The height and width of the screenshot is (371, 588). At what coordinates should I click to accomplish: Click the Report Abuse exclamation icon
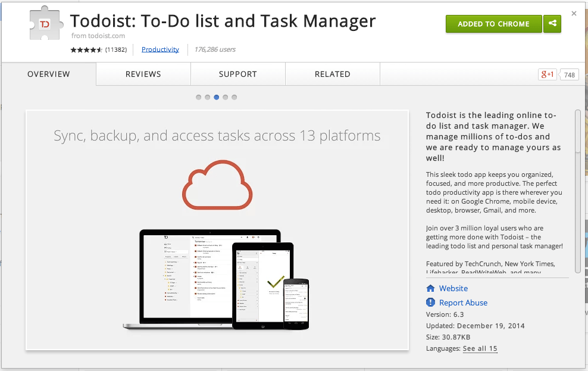pyautogui.click(x=431, y=303)
